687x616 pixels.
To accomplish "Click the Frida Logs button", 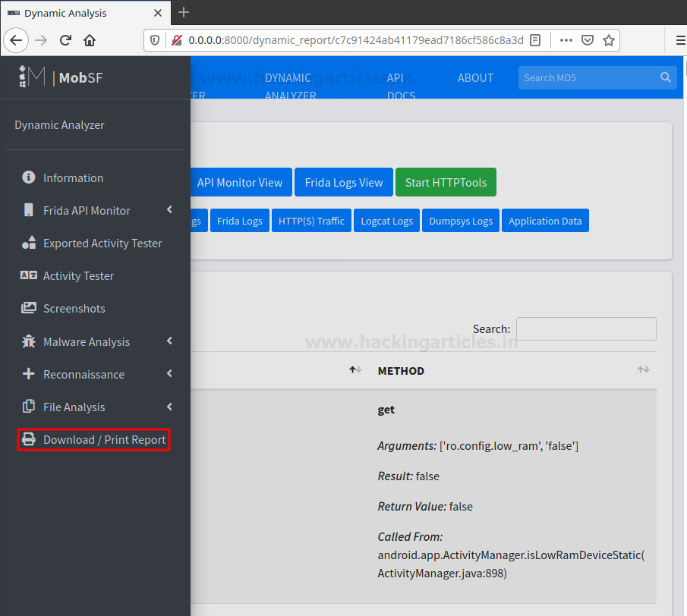I will 240,221.
